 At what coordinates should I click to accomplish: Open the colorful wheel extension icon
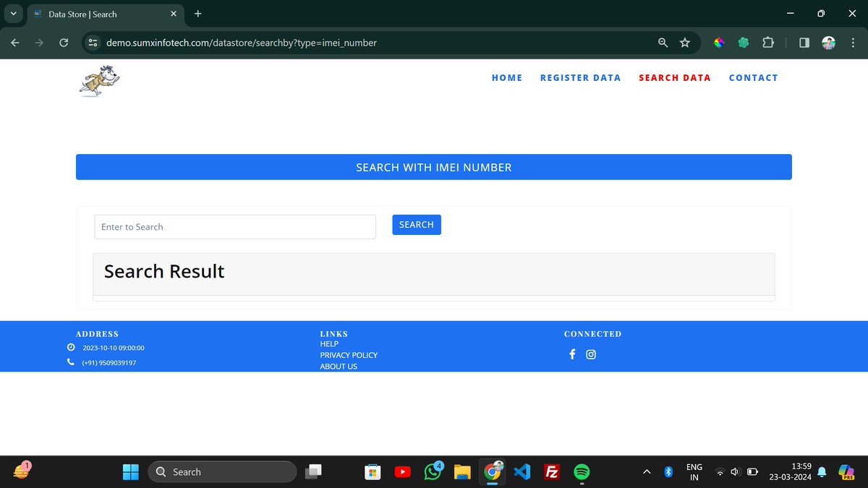[719, 43]
